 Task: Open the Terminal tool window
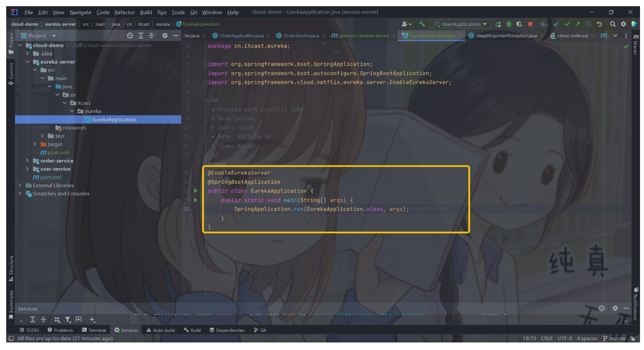click(94, 330)
